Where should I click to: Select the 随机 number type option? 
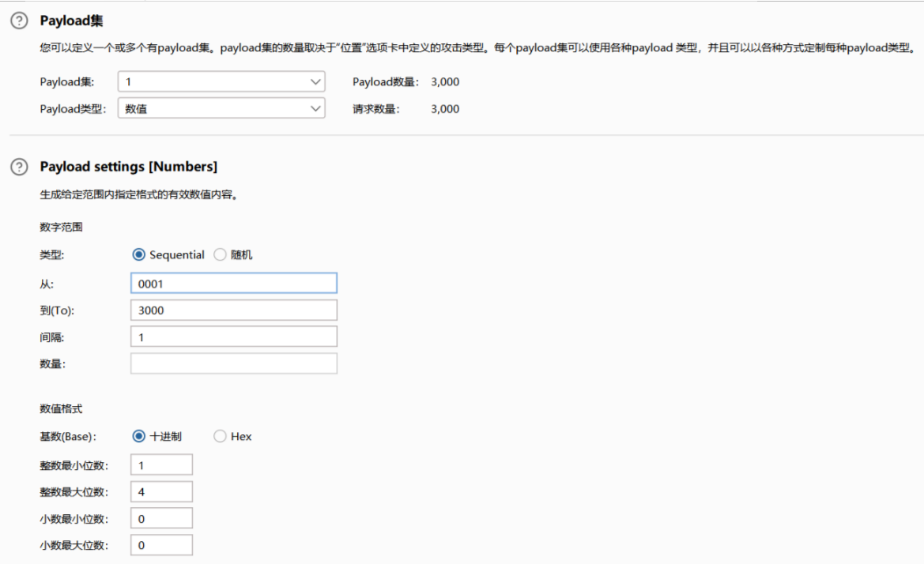click(218, 254)
